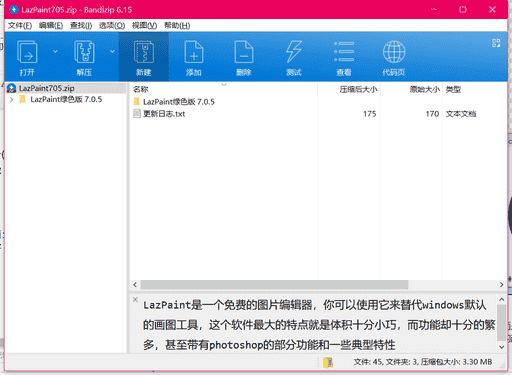
Task: Close the archive comment panel
Action: [x=135, y=299]
